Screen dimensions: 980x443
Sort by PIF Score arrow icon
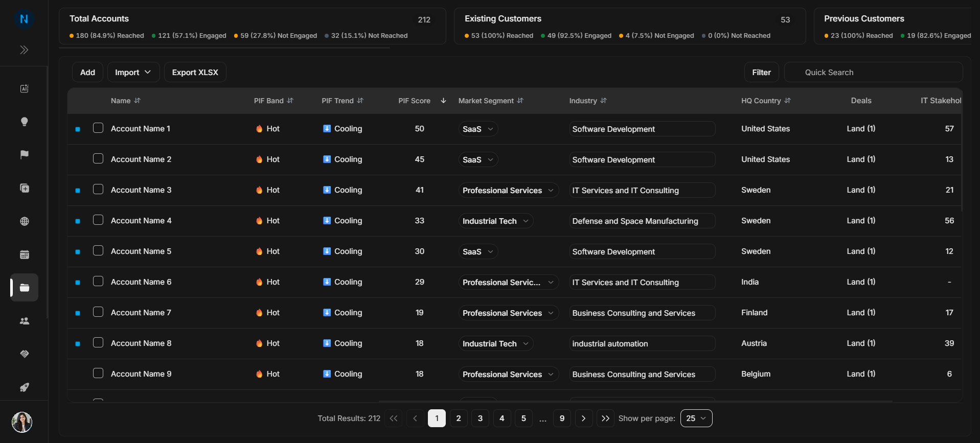point(443,101)
